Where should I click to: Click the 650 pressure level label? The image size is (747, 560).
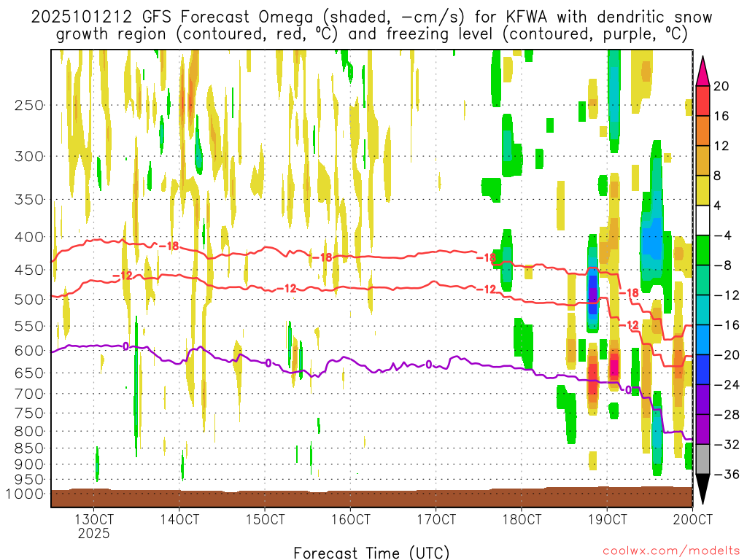pos(29,373)
